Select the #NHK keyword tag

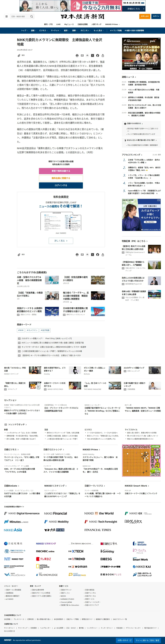tap(21, 330)
